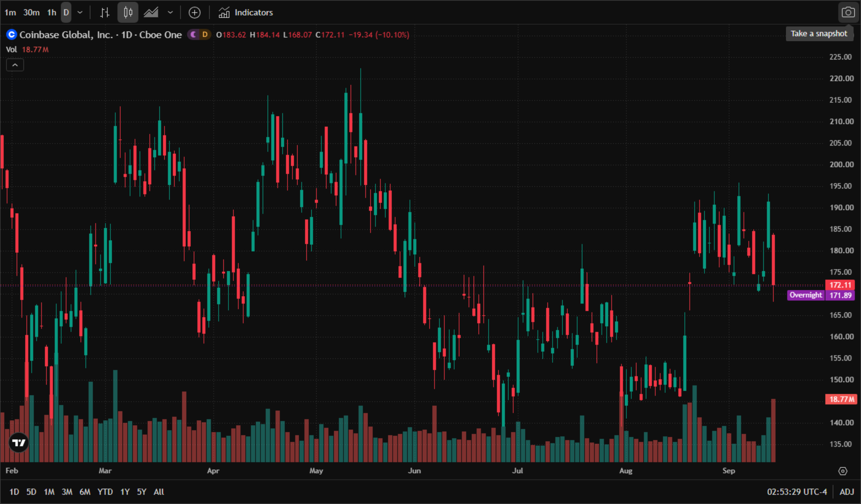Select the 5Y date range

142,492
